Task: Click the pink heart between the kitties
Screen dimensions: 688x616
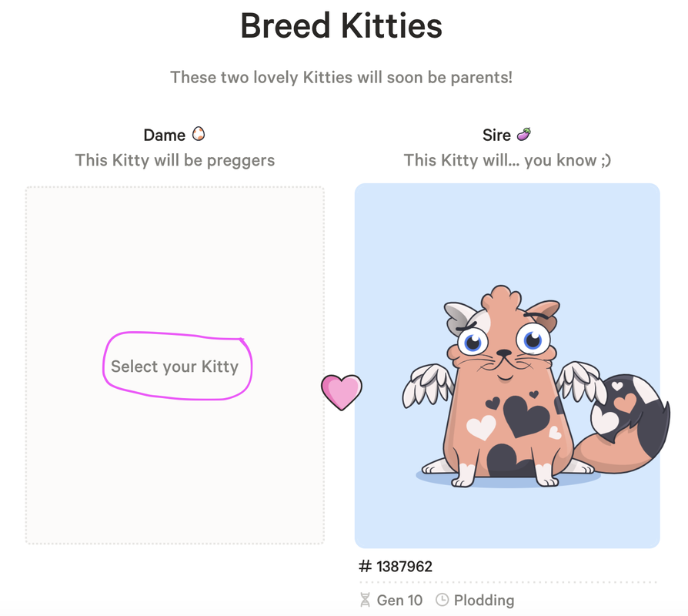Action: 341,391
